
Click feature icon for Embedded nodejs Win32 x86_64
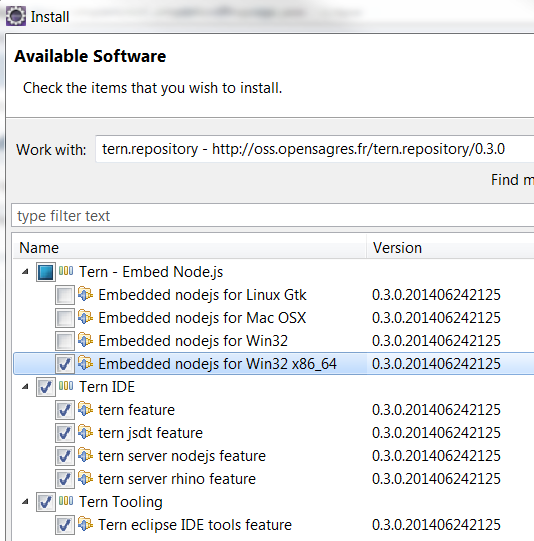[85, 363]
